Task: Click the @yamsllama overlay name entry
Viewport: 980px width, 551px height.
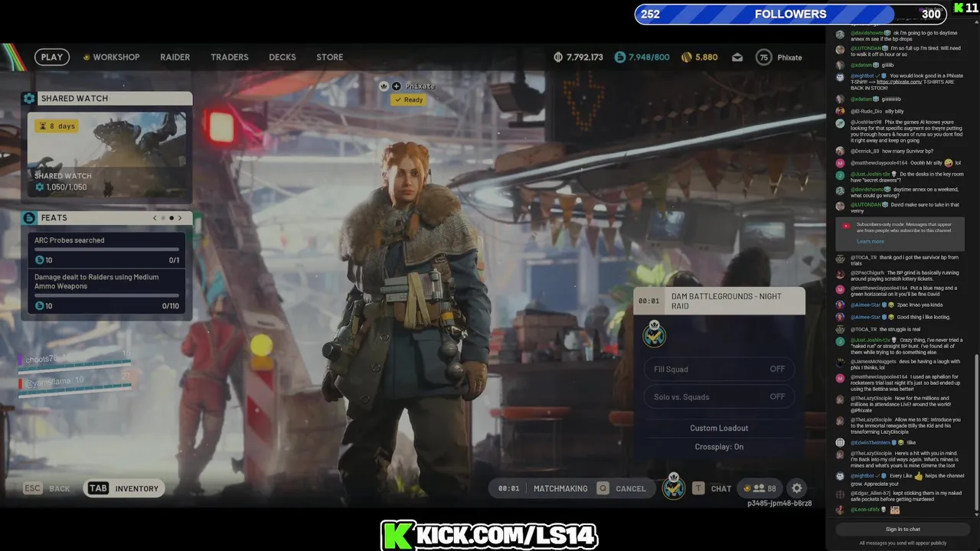Action: (x=54, y=380)
